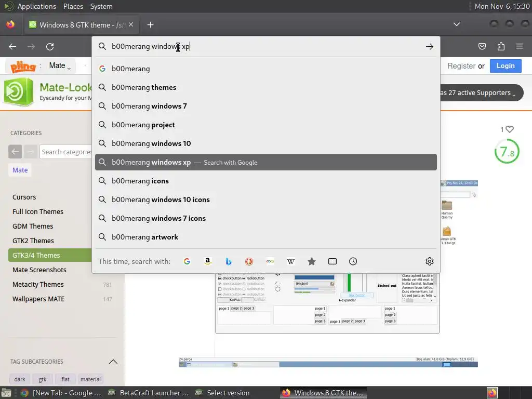The width and height of the screenshot is (532, 399).
Task: Open the Full Icon Themes category
Action: click(x=38, y=212)
